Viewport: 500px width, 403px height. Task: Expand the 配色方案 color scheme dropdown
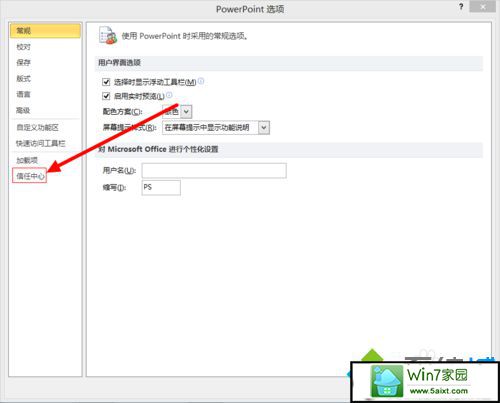tap(186, 112)
